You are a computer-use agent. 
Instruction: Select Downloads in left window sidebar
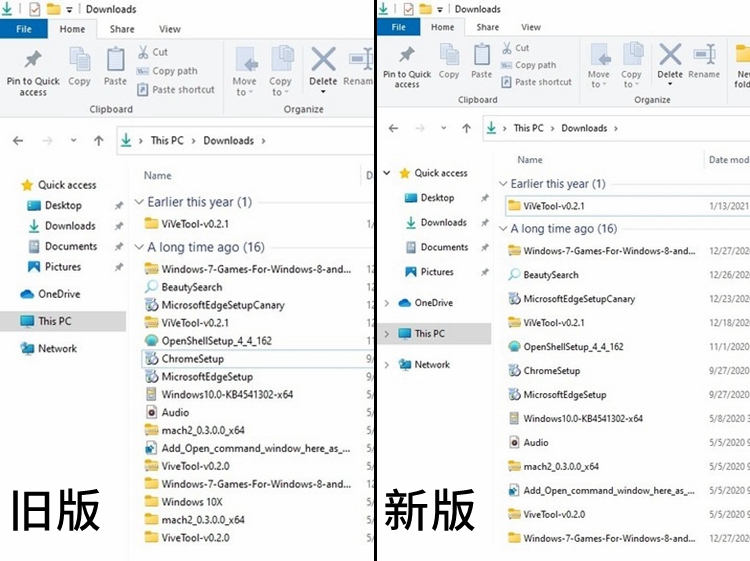pos(70,226)
